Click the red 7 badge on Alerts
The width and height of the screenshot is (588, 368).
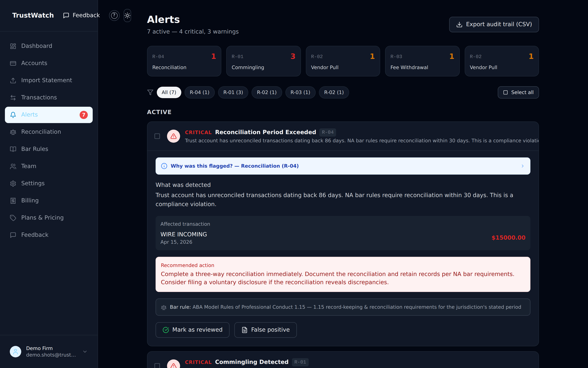(84, 115)
